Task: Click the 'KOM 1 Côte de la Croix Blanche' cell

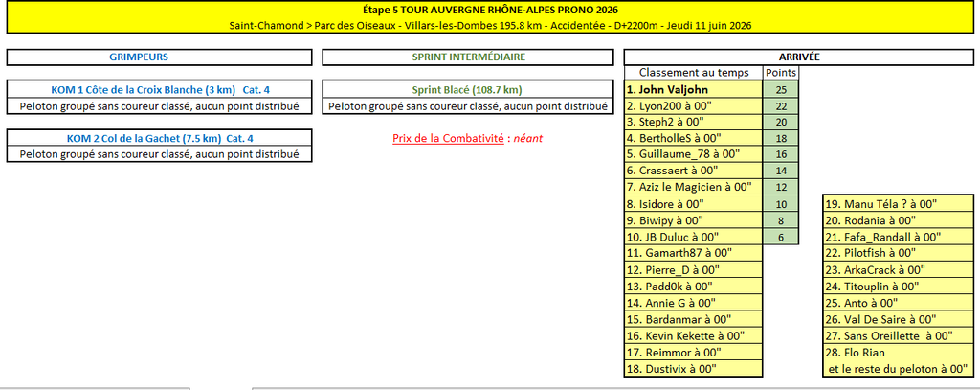Action: coord(160,89)
